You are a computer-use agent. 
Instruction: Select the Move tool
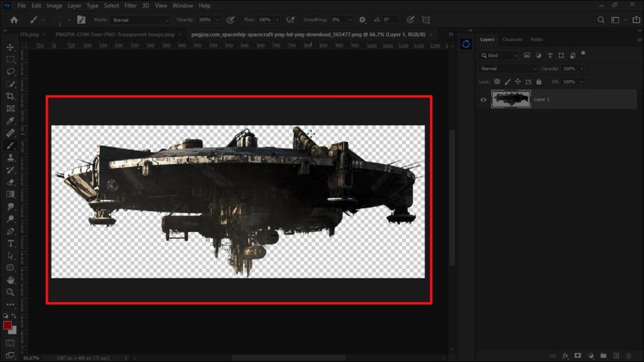click(x=10, y=47)
